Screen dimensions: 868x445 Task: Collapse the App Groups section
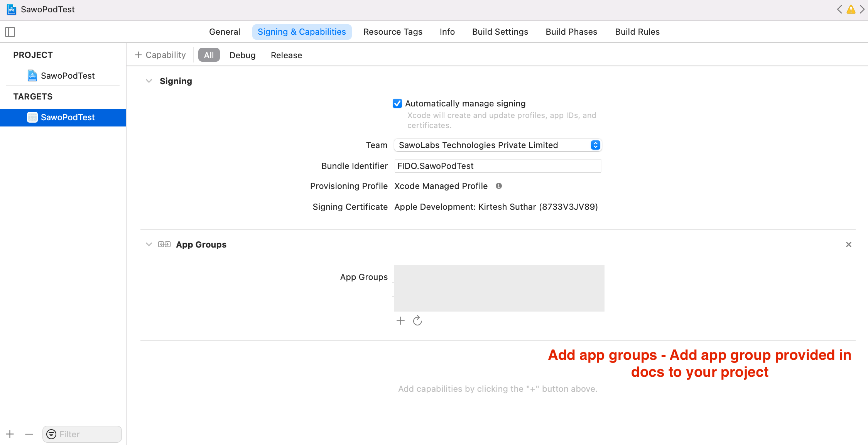pos(149,244)
